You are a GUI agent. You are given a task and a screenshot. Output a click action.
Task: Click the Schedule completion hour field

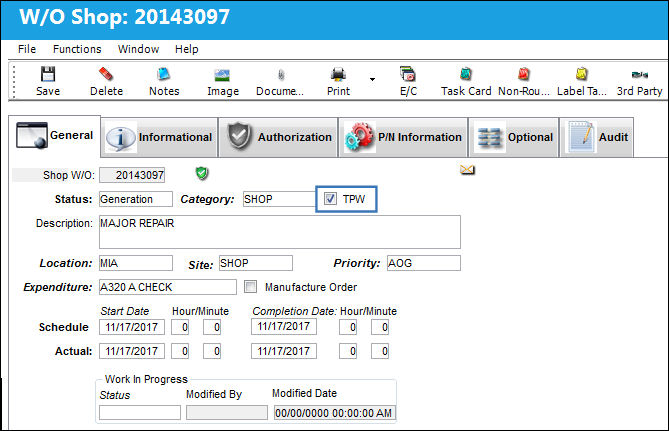(x=348, y=327)
